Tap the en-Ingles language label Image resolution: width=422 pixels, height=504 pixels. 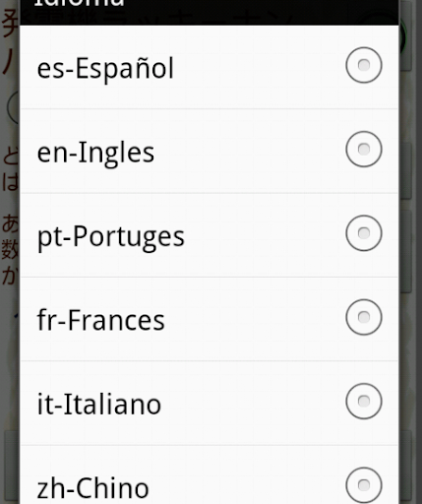(x=95, y=153)
